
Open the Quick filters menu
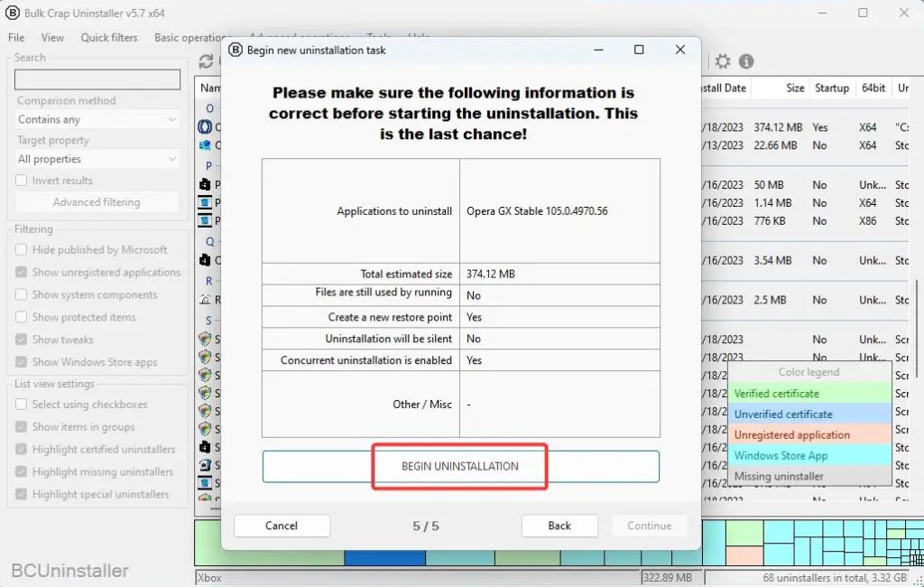click(109, 37)
